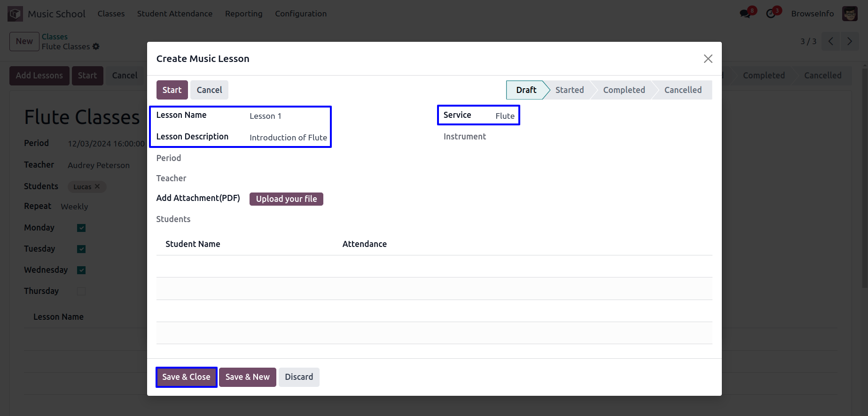Click Upload your file button
The height and width of the screenshot is (416, 868).
coord(286,199)
